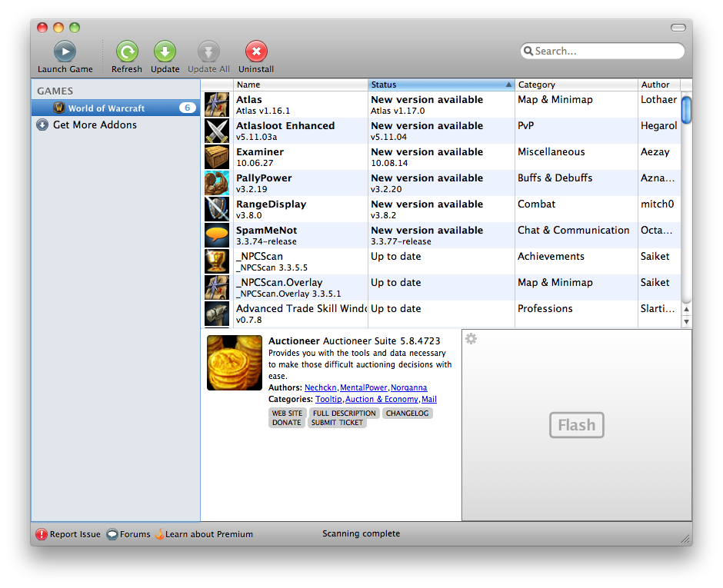The width and height of the screenshot is (723, 588).
Task: Open the Nechckn author link
Action: (321, 387)
